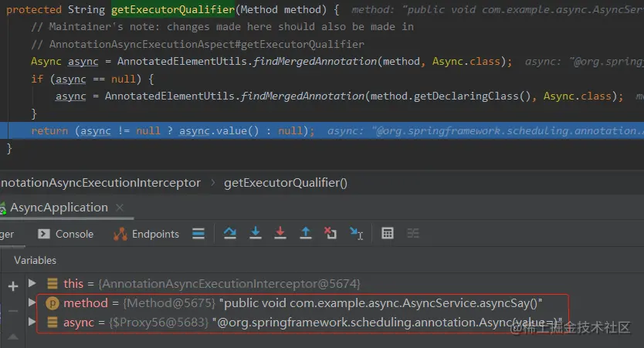Click the Trace Current Stream Chain icon

pyautogui.click(x=413, y=234)
